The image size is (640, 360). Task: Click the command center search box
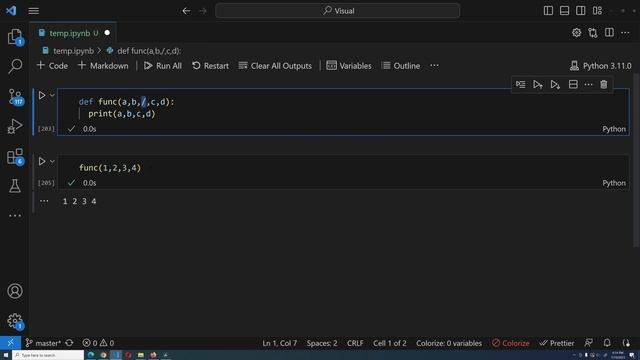click(x=338, y=11)
